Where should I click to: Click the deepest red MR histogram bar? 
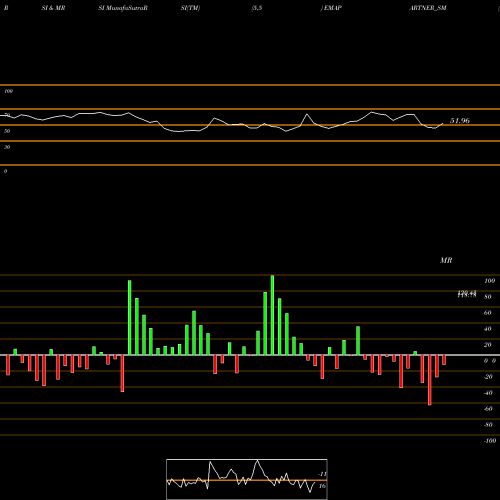pyautogui.click(x=430, y=380)
